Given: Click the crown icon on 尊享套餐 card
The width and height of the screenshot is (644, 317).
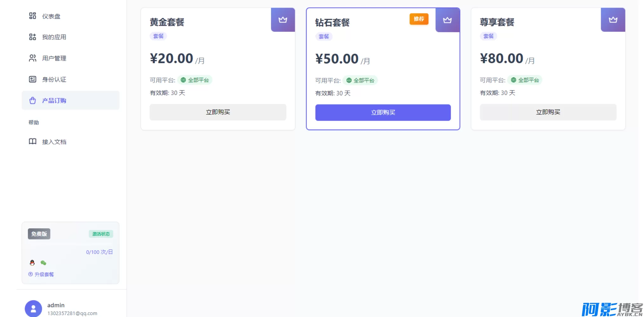Looking at the screenshot, I should pyautogui.click(x=613, y=20).
